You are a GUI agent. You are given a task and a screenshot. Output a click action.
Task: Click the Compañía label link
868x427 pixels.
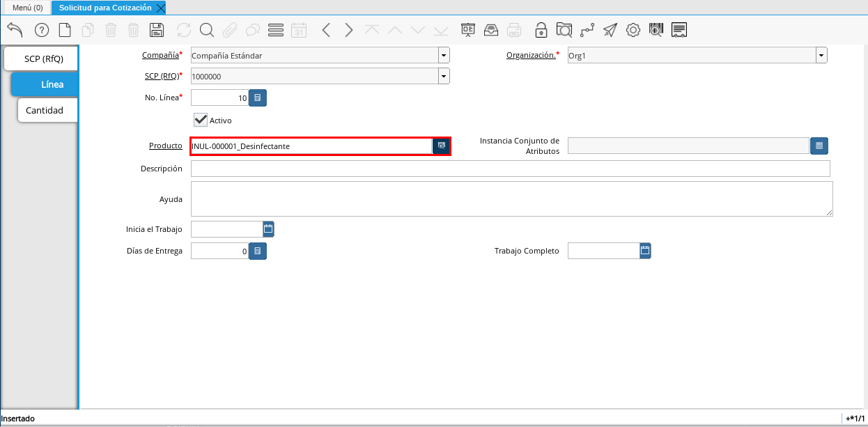tap(160, 55)
